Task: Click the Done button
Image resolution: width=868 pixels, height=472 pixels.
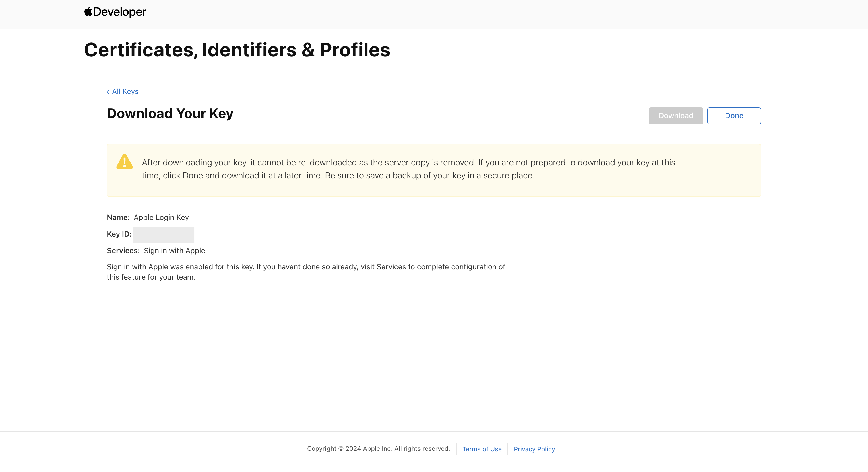Action: (x=734, y=116)
